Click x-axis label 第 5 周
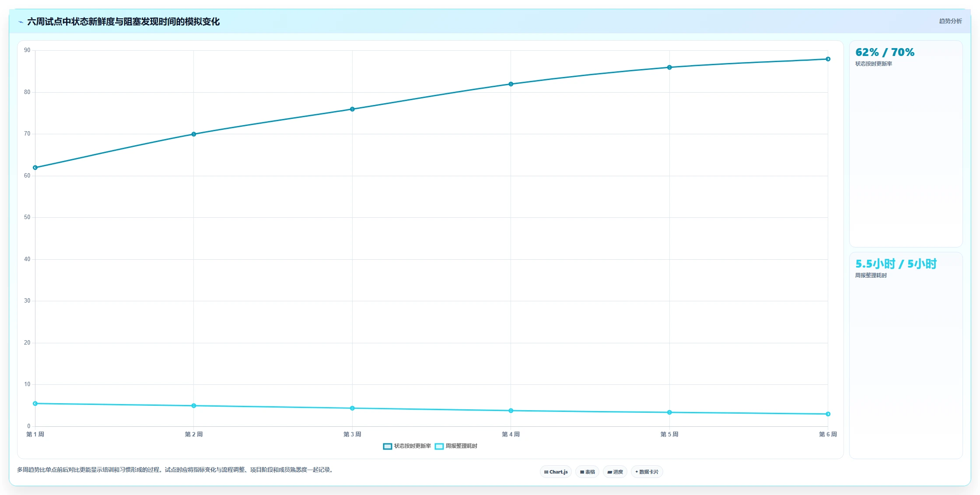Image resolution: width=980 pixels, height=495 pixels. [669, 434]
